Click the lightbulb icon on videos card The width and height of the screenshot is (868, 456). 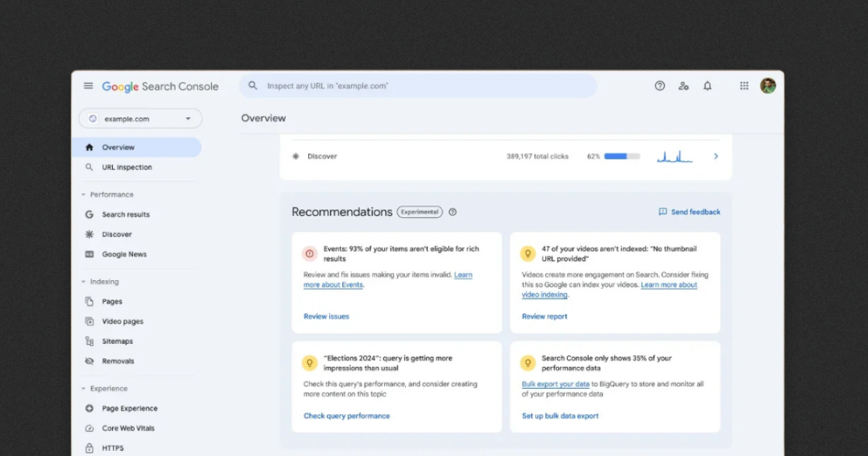coord(528,253)
